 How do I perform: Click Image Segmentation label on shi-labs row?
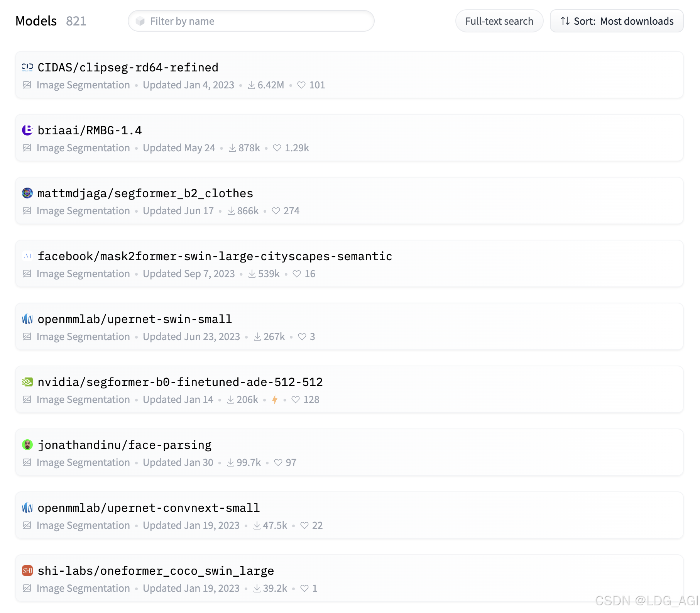pos(83,588)
